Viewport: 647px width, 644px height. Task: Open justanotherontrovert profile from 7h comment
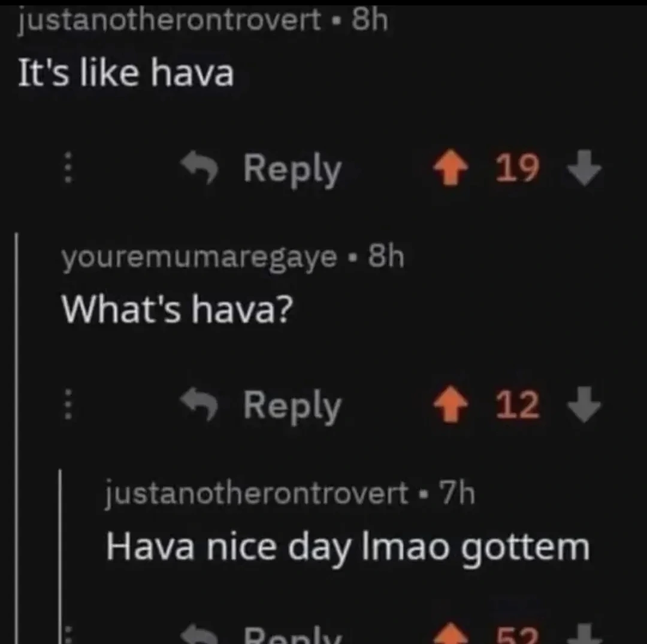point(256,494)
